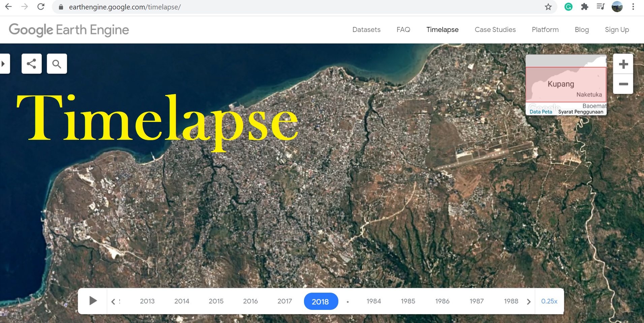Open the browser extensions puzzle icon
Viewport: 644px width, 323px height.
[x=585, y=6]
